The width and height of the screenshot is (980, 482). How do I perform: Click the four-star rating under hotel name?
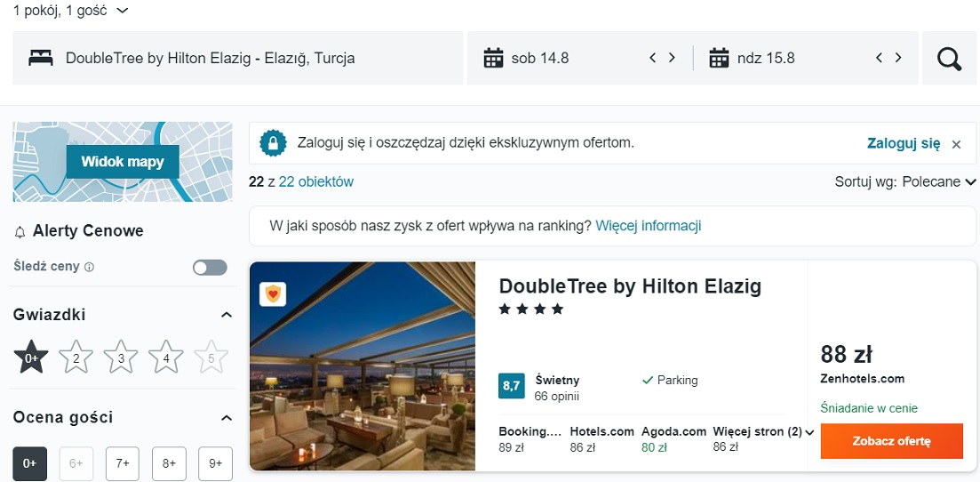tap(531, 309)
